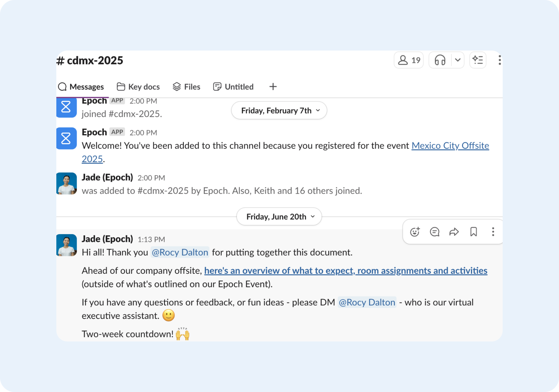Reply in thread to Jade's message

tap(434, 232)
